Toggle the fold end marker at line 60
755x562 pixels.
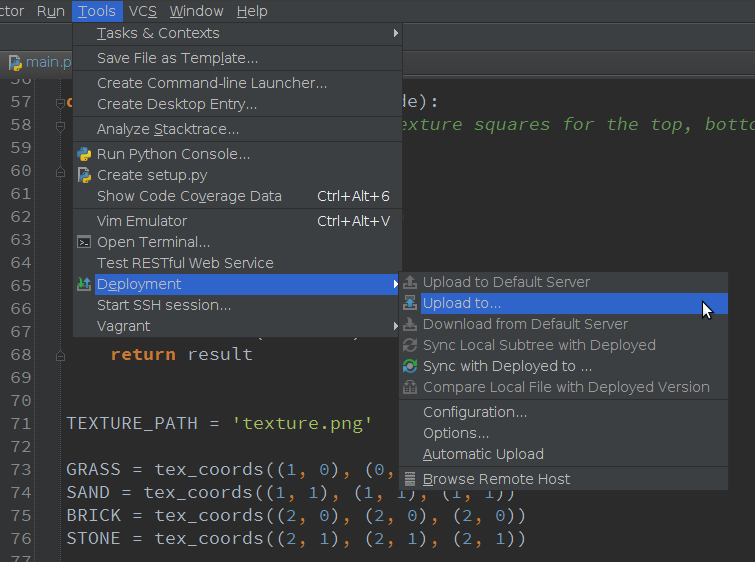pyautogui.click(x=60, y=171)
